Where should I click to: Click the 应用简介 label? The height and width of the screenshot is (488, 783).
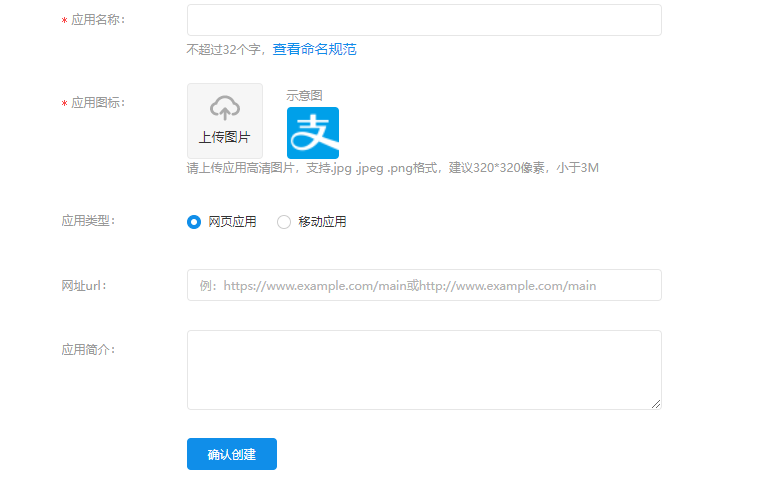click(88, 350)
